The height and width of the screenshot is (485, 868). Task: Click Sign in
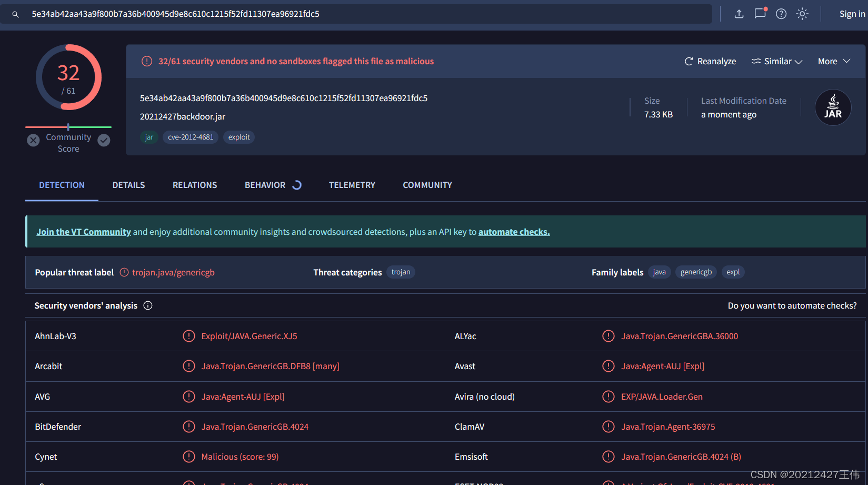tap(852, 14)
